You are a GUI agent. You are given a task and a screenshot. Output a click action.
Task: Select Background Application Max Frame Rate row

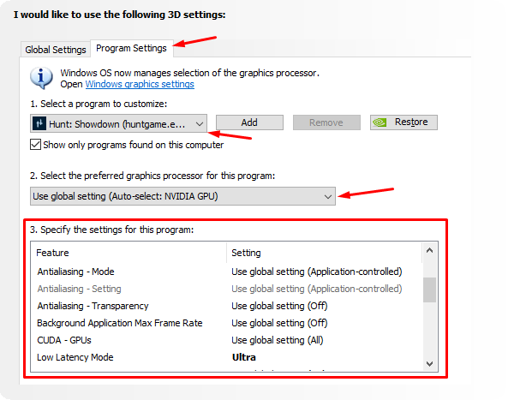tap(227, 323)
